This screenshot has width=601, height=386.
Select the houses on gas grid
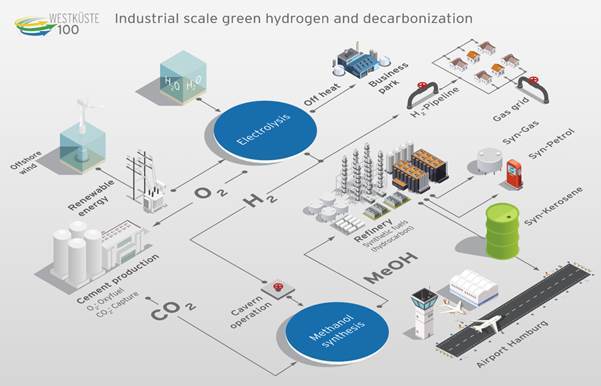point(484,64)
